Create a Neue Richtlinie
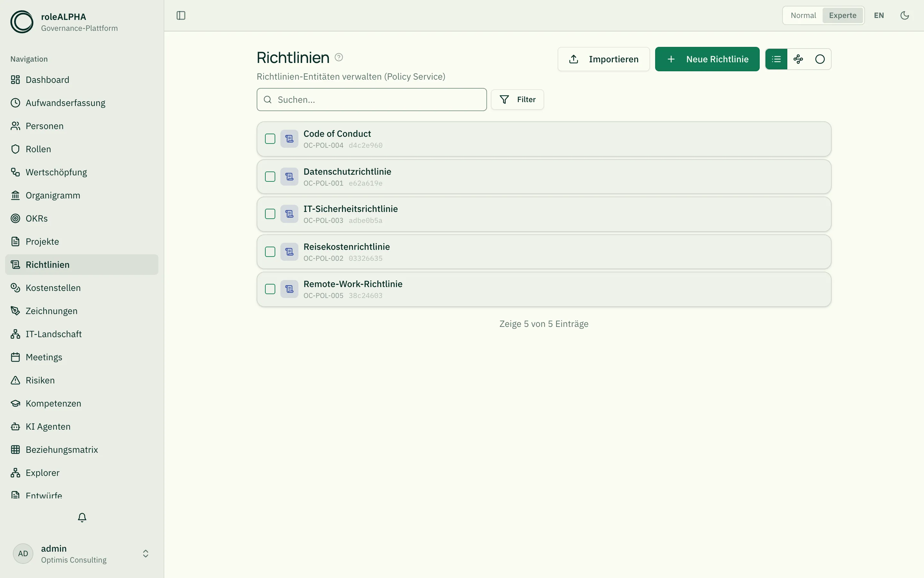 pos(707,59)
